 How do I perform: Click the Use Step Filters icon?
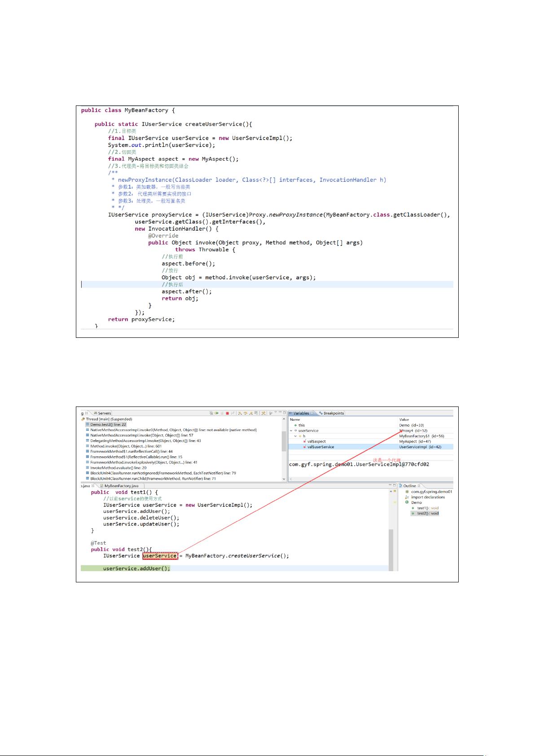(x=263, y=413)
